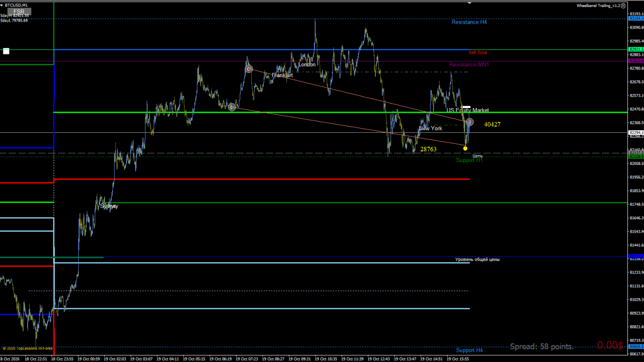
Task: Click the red circle marker near Frankfurt
Action: pyautogui.click(x=249, y=69)
